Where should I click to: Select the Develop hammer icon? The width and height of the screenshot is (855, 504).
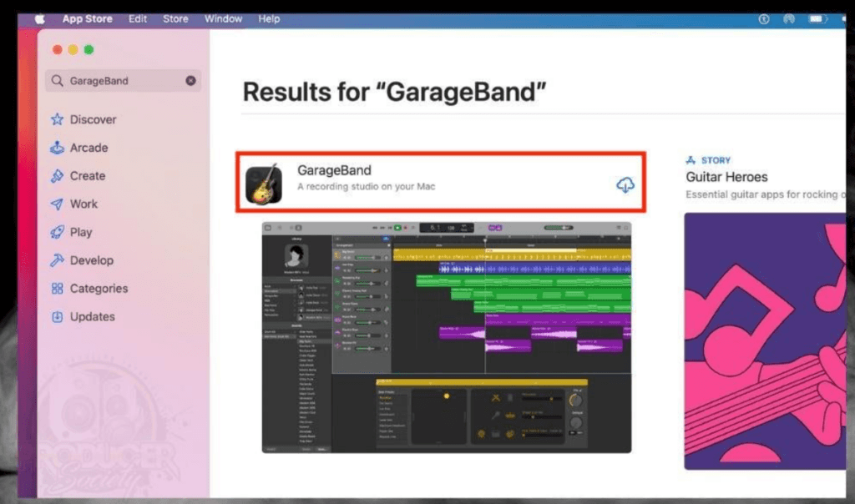[x=58, y=260]
